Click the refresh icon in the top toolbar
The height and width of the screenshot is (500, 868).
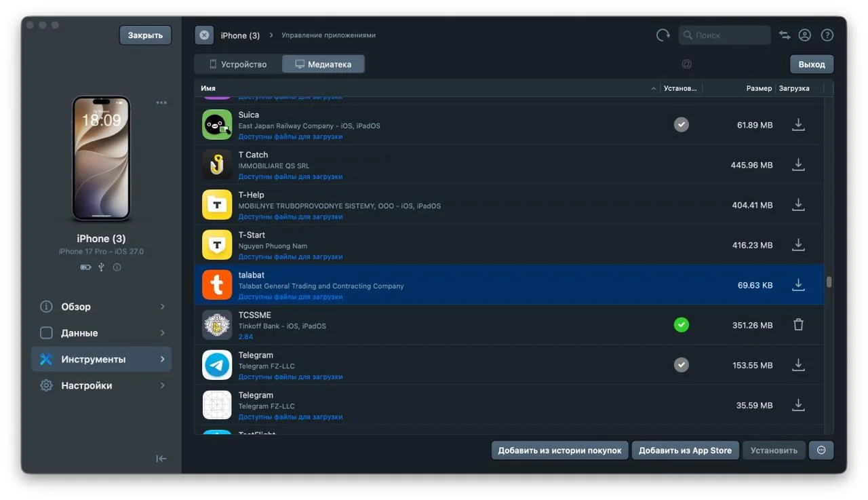point(663,35)
